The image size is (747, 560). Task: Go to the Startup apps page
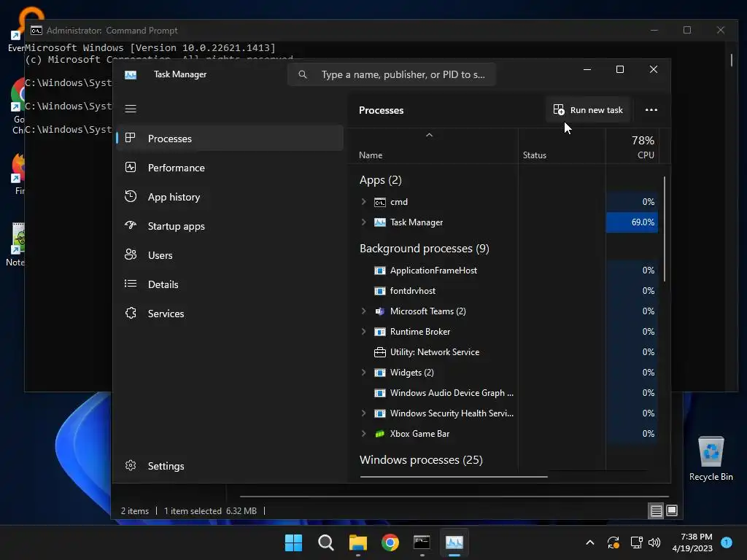pos(230,226)
